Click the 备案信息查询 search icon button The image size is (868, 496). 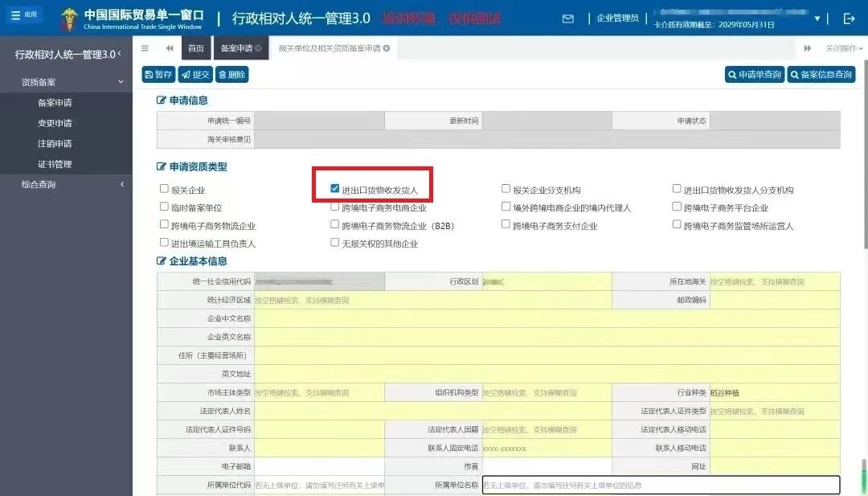(820, 74)
